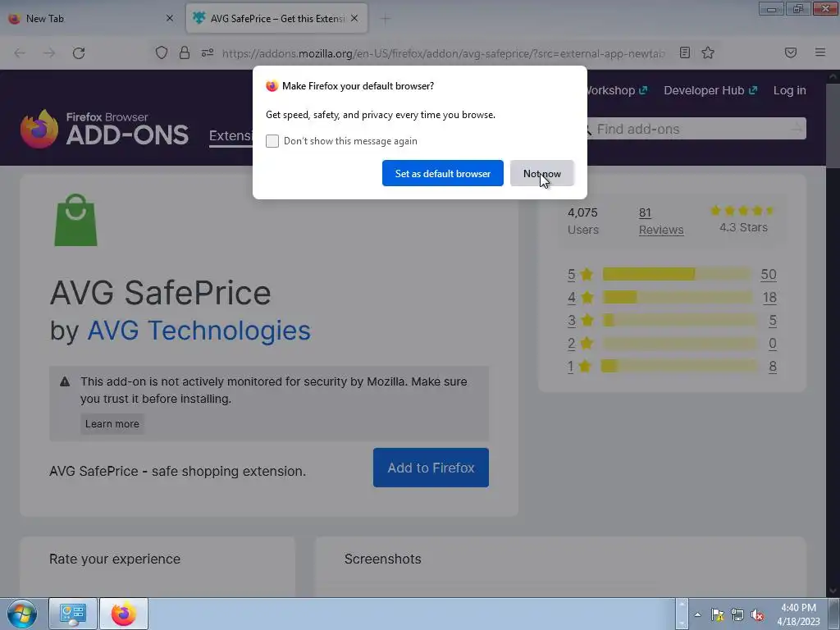Click the green AVG SafePrice bag icon
Image resolution: width=840 pixels, height=630 pixels.
pyautogui.click(x=75, y=220)
